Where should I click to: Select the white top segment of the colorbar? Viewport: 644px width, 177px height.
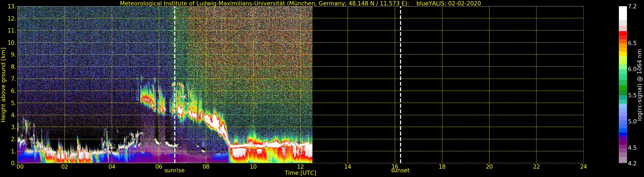coord(623,12)
